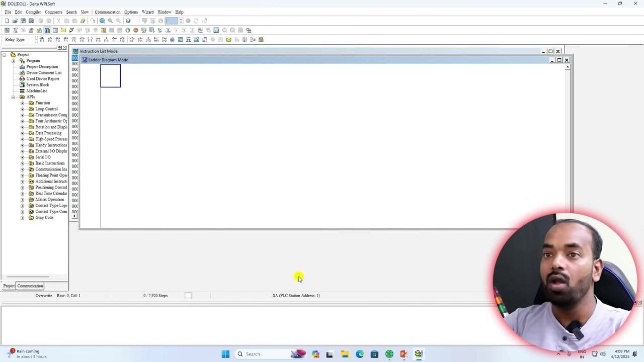Select Handy Instructions in tree
The image size is (644, 362).
point(51,145)
